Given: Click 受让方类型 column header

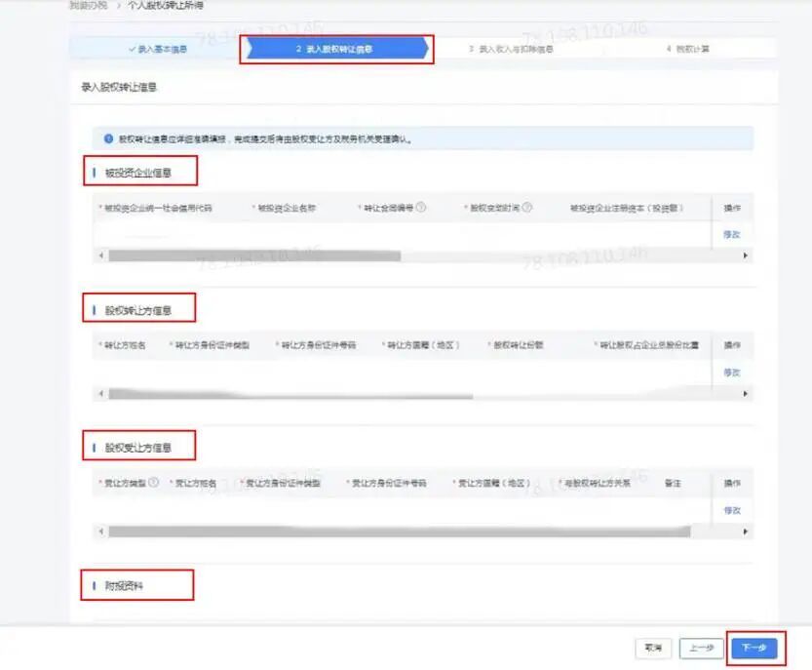Looking at the screenshot, I should (123, 483).
